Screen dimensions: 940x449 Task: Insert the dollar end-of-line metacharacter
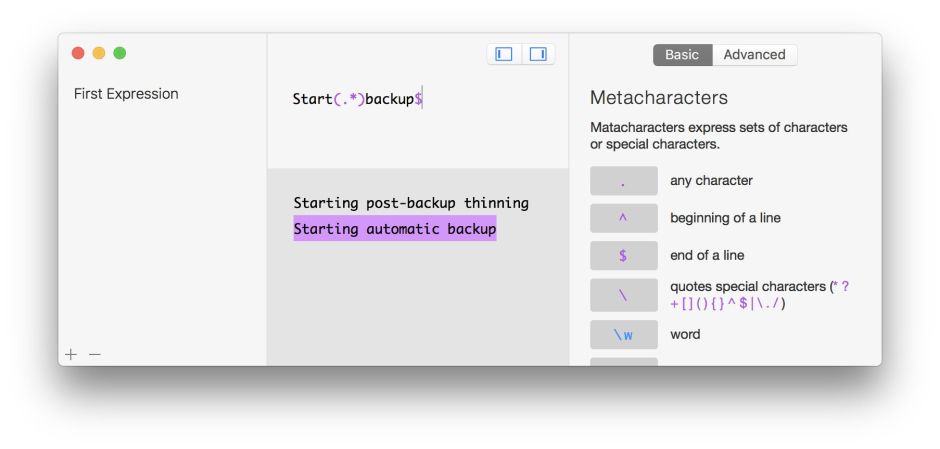point(623,255)
